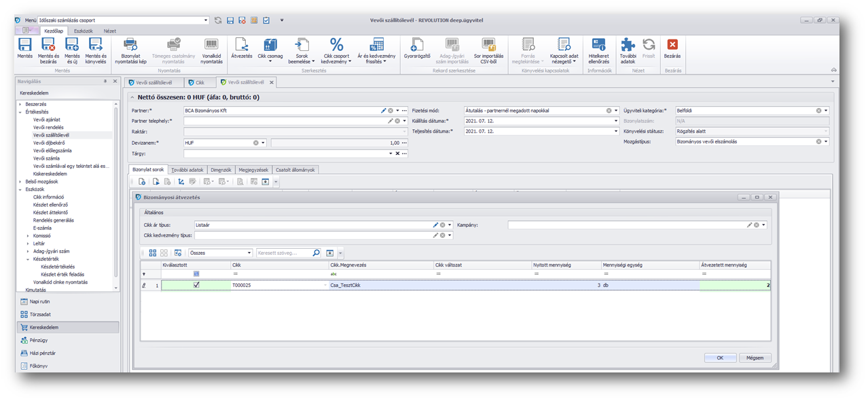Open the Mozgástípus dropdown arrow

tap(826, 141)
